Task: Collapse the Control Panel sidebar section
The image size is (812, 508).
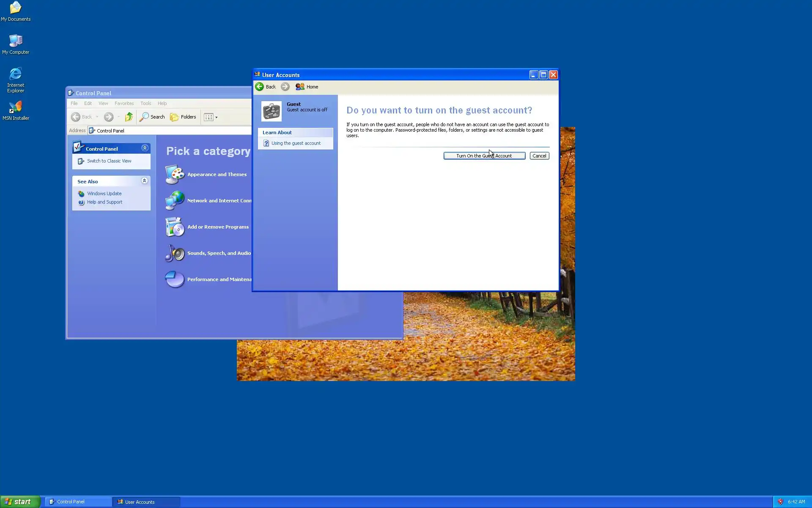Action: click(145, 148)
